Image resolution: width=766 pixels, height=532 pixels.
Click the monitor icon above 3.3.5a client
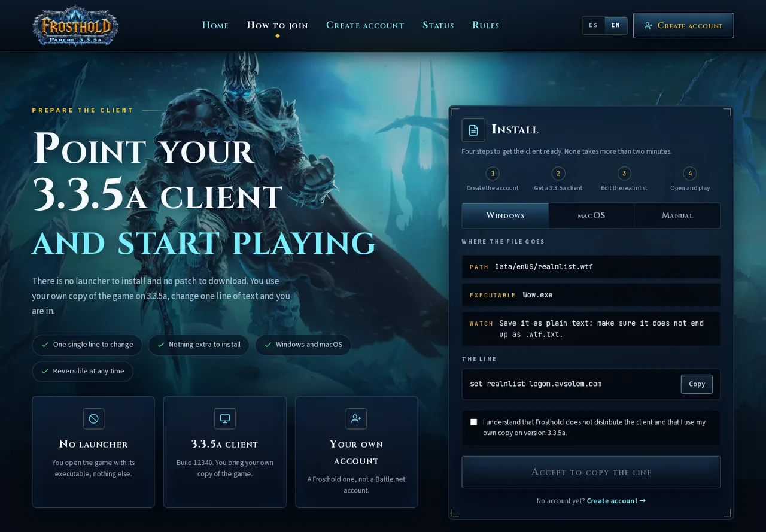tap(225, 418)
